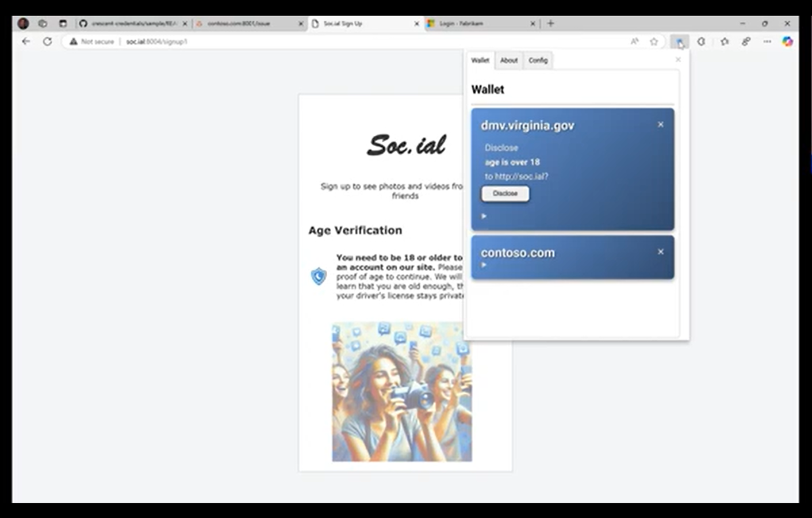Reload the page with the refresh icon
This screenshot has height=518, width=812.
[48, 41]
